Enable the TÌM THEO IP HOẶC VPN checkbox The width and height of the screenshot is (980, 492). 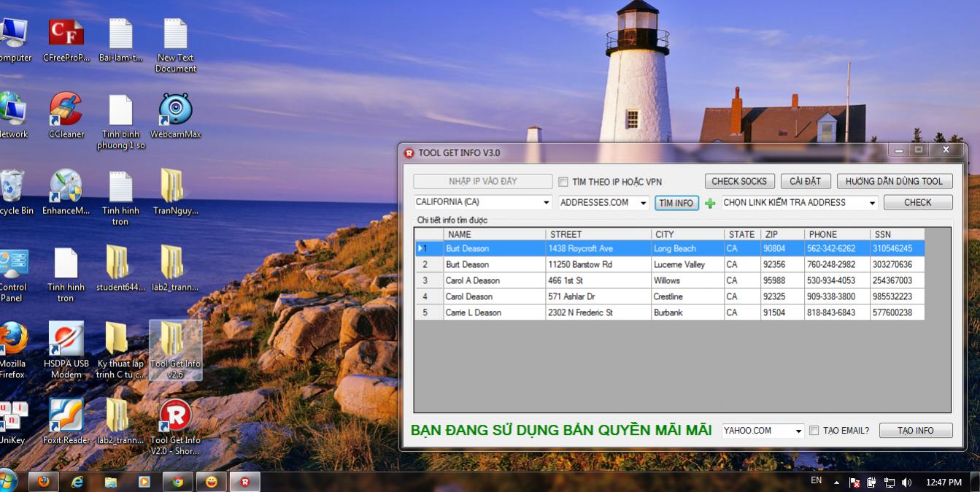(x=563, y=182)
